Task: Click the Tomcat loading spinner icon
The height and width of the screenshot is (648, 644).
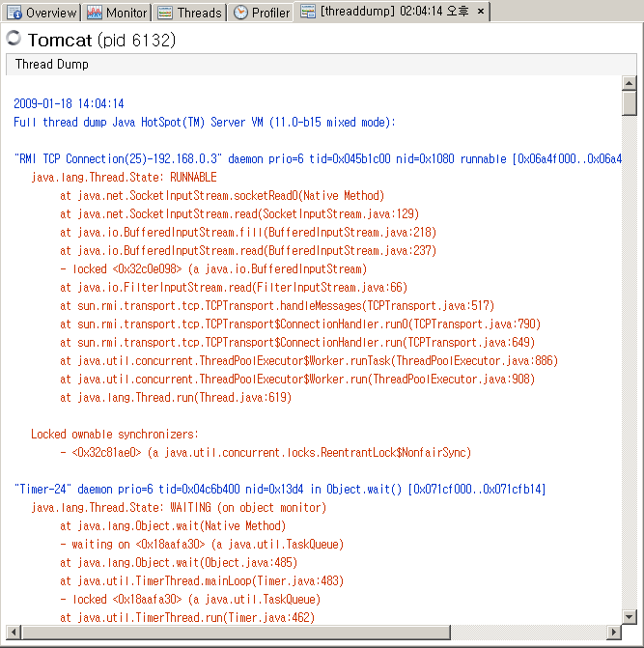Action: pos(14,39)
